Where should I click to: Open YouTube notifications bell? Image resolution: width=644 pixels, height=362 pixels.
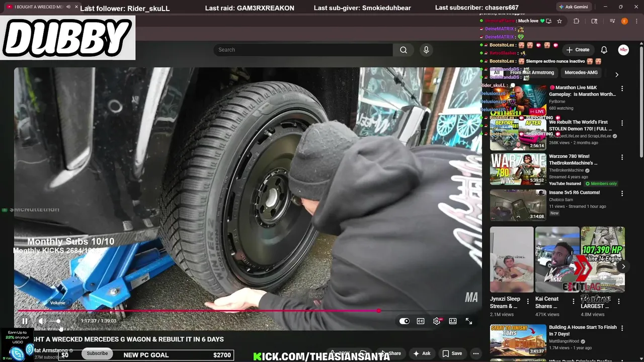(604, 50)
